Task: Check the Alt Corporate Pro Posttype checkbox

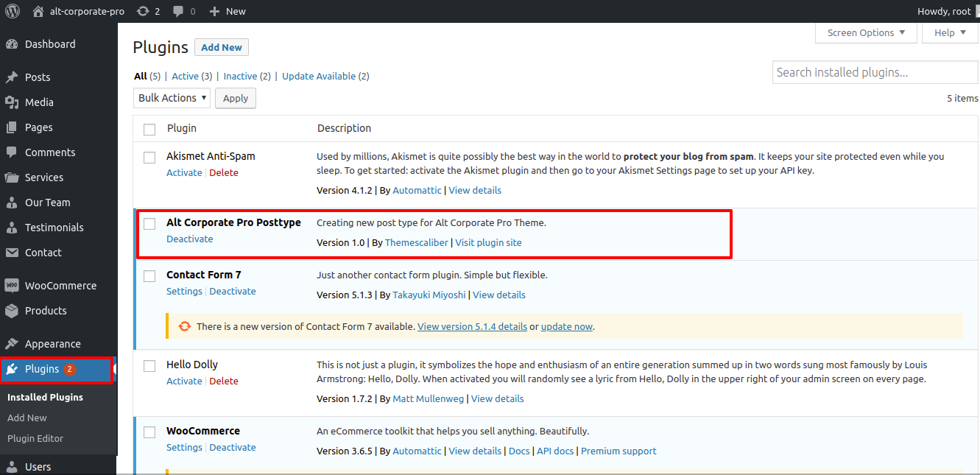Action: 149,224
